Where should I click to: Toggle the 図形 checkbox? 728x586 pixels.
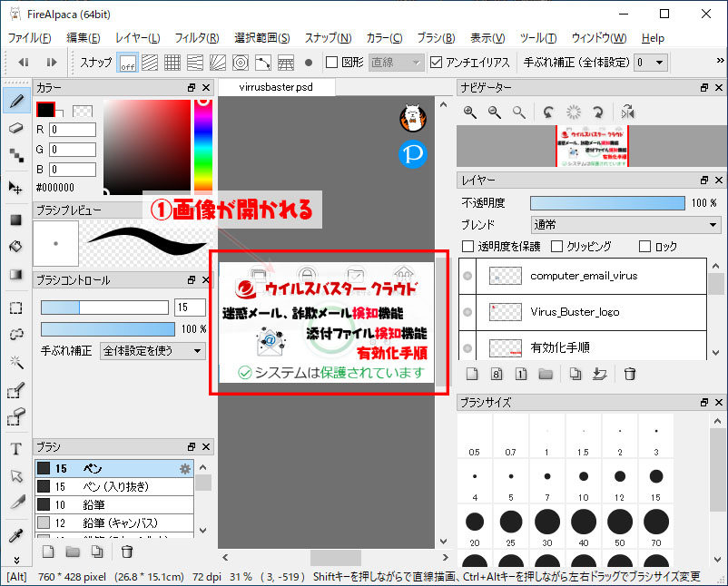[331, 63]
